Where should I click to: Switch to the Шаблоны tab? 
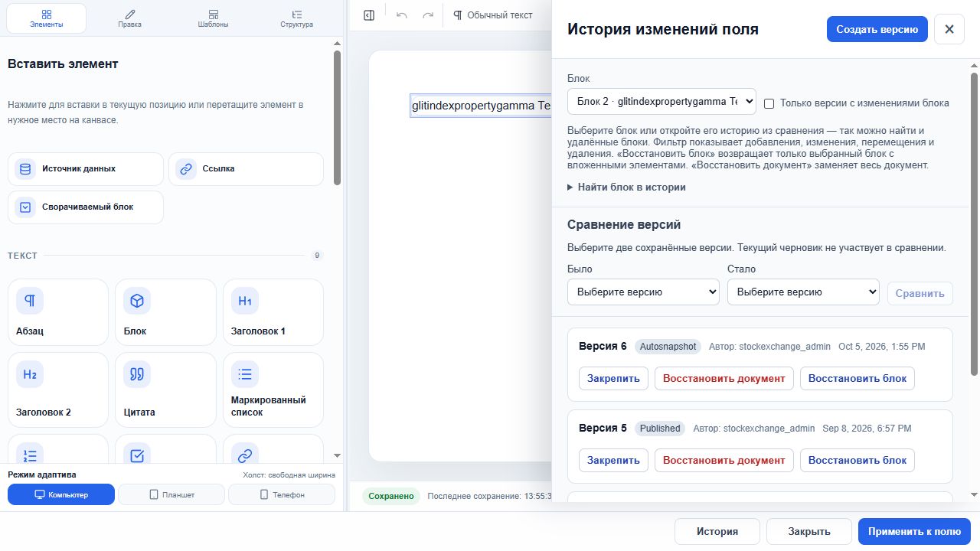(213, 18)
